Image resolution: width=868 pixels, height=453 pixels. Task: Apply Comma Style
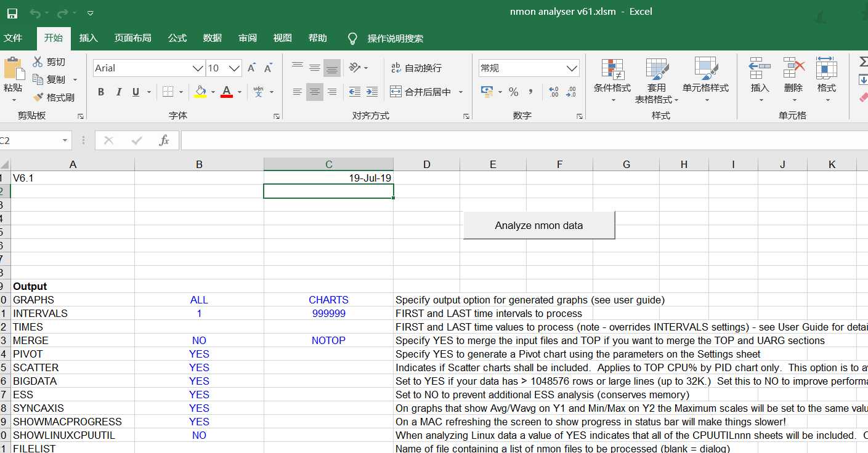pyautogui.click(x=530, y=92)
